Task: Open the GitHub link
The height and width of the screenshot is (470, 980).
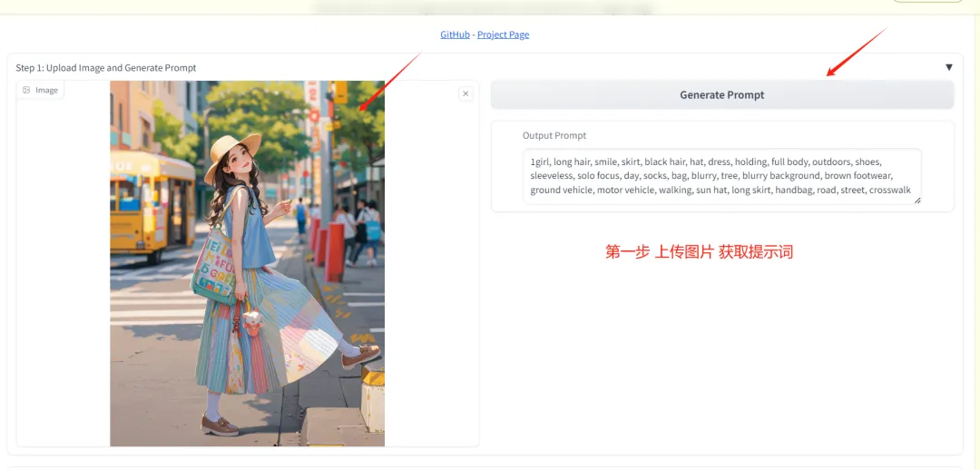Action: [x=455, y=34]
